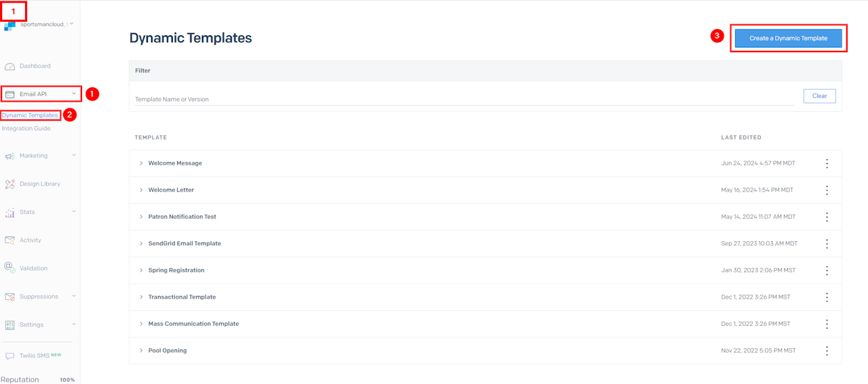
Task: Click the Dashboard gauge icon
Action: point(9,66)
